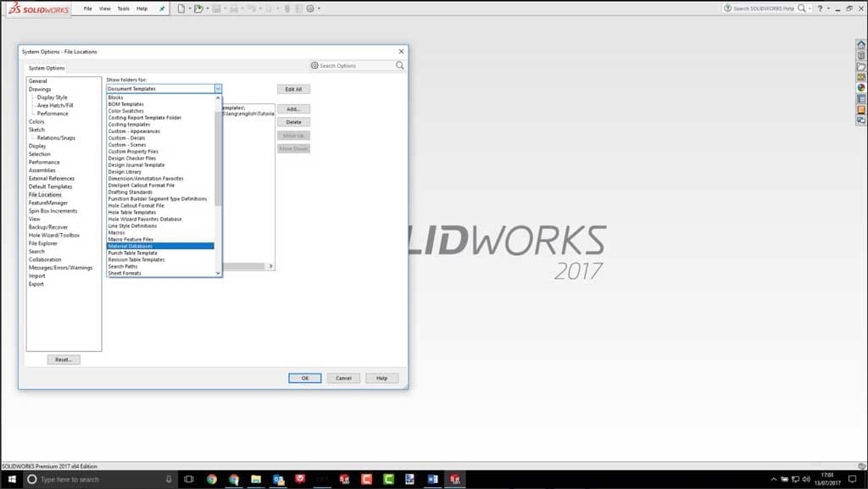Click the Rebuild traffic light icon

click(x=287, y=8)
